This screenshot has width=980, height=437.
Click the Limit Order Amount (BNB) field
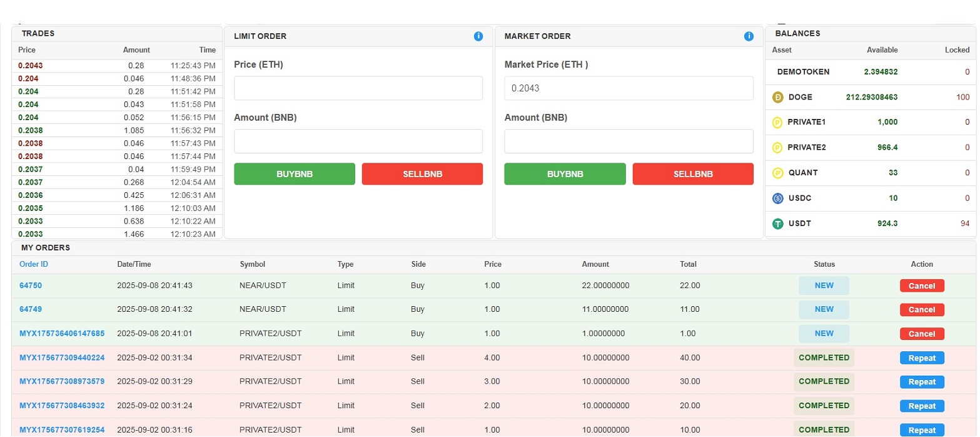point(358,141)
